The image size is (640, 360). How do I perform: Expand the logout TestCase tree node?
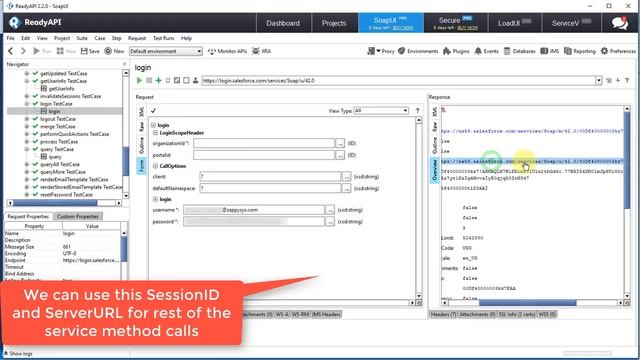(x=27, y=119)
